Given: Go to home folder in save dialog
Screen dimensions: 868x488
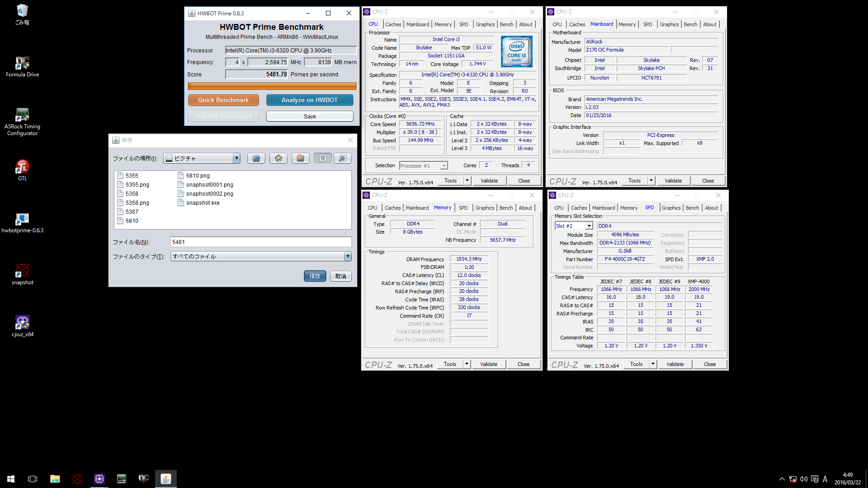Looking at the screenshot, I should 278,158.
